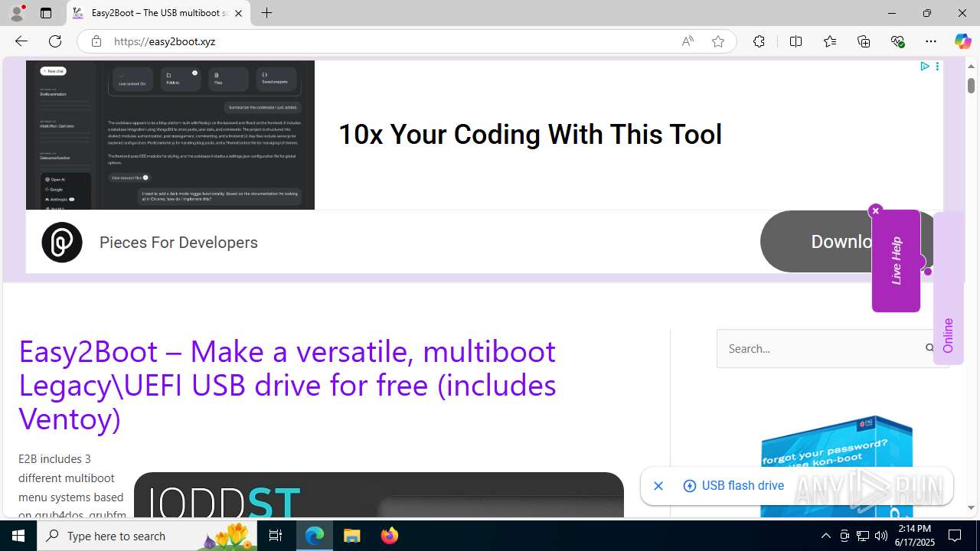Click the page scrollbar down arrow

(971, 507)
